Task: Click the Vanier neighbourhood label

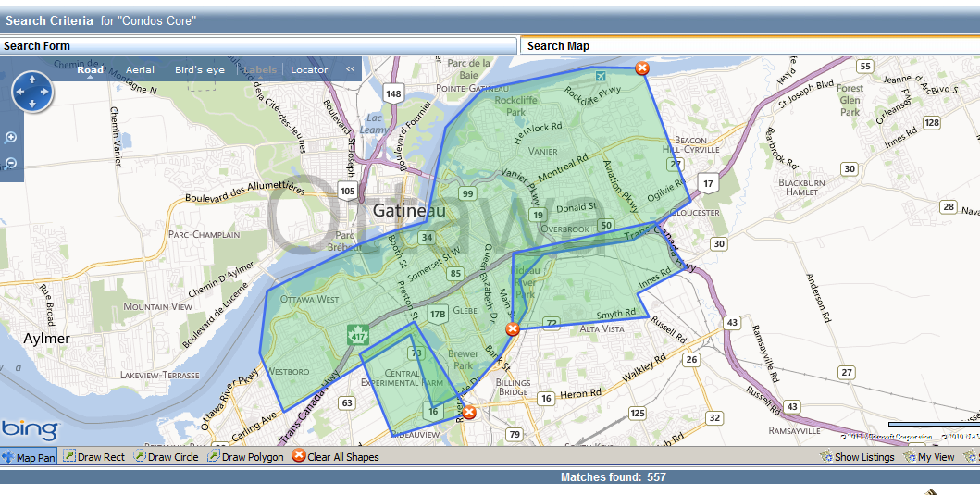Action: (542, 151)
